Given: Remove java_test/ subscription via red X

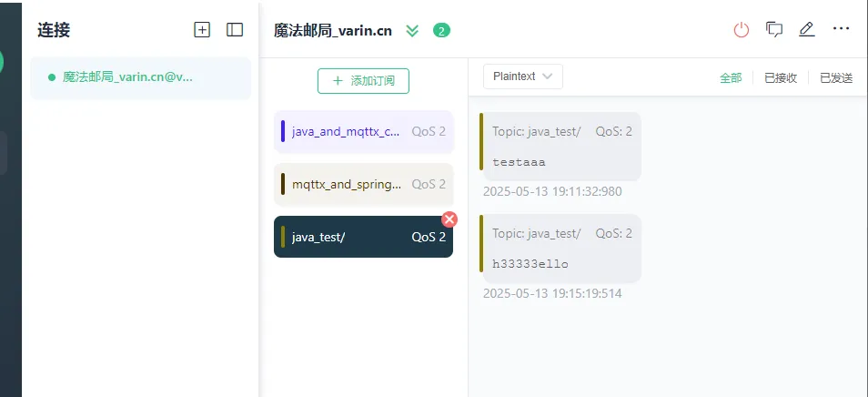Looking at the screenshot, I should pyautogui.click(x=449, y=219).
